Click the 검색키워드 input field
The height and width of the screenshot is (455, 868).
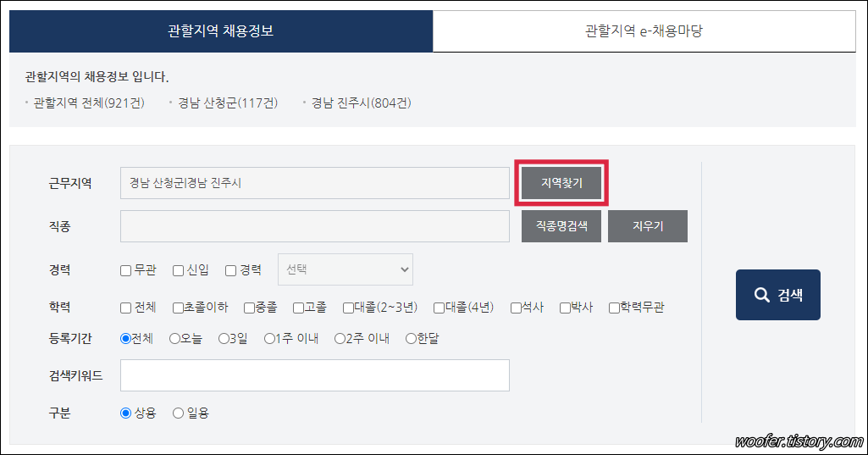tap(314, 375)
